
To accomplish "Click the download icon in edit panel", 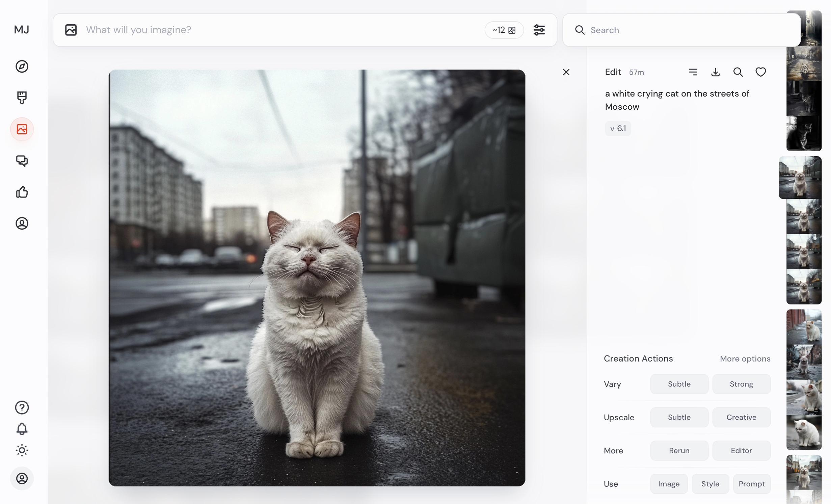I will click(716, 73).
